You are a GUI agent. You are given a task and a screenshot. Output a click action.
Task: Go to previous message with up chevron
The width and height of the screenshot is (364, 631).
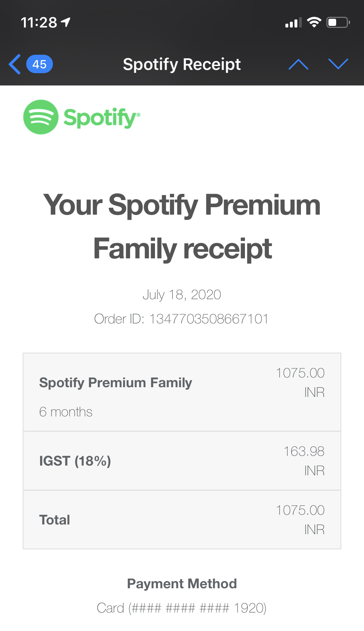click(x=298, y=64)
